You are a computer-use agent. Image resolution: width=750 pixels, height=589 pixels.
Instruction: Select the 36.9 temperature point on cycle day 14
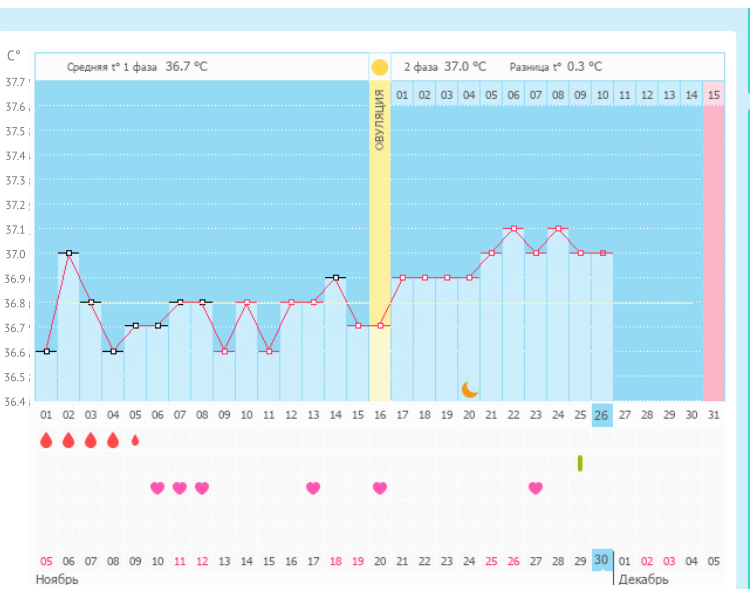(336, 278)
